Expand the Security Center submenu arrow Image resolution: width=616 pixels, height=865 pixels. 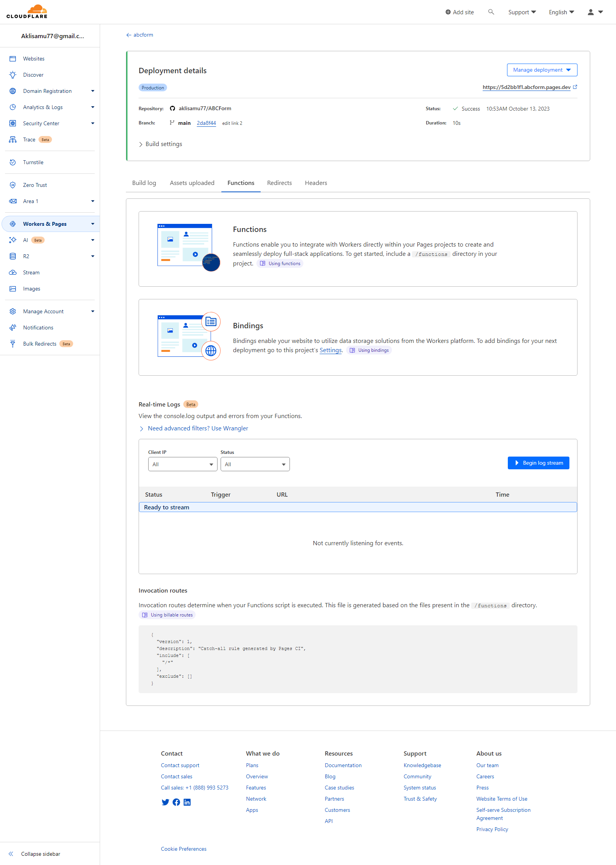click(x=93, y=123)
